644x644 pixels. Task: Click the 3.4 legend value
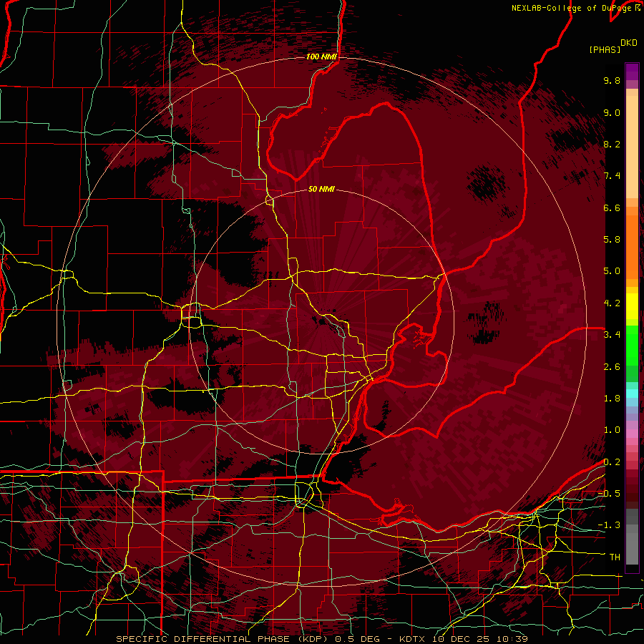(612, 335)
